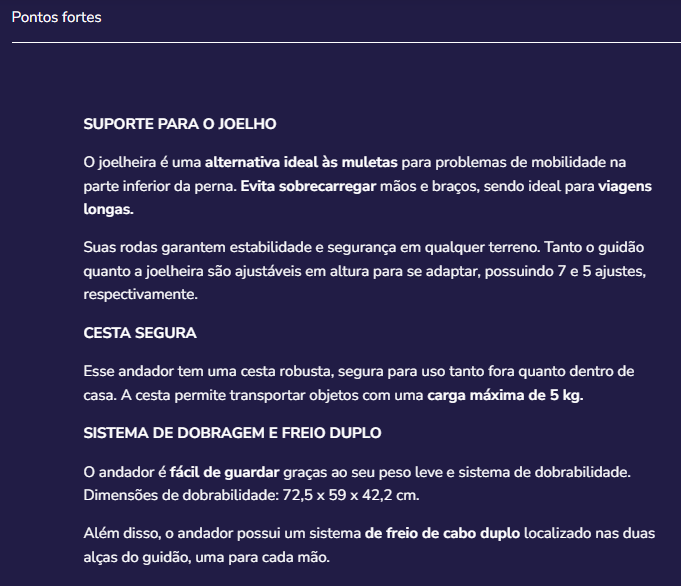Click the paragraph starting O joelheira é uma

coord(367,185)
